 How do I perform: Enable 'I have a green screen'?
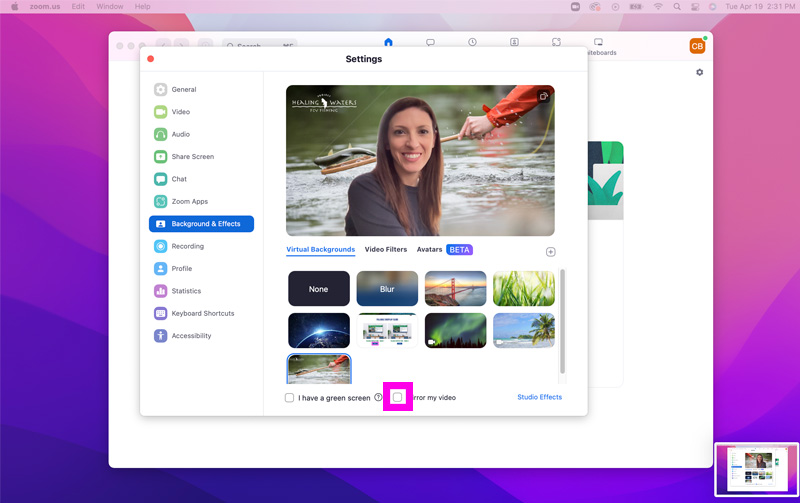tap(289, 398)
